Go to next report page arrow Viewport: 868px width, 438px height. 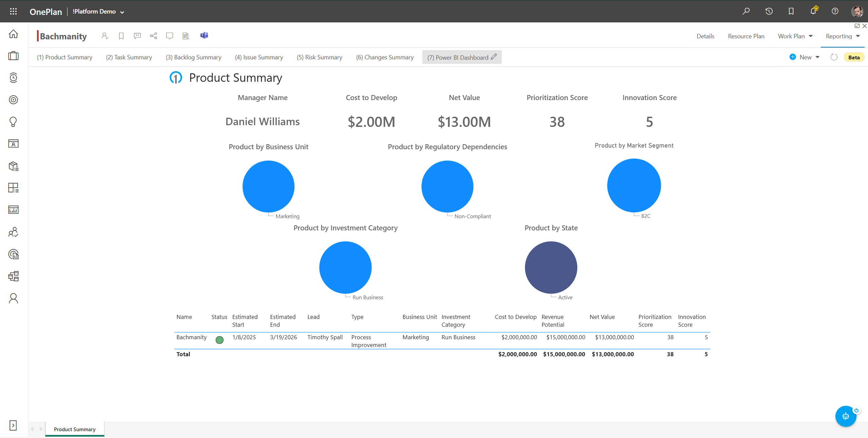pos(41,429)
